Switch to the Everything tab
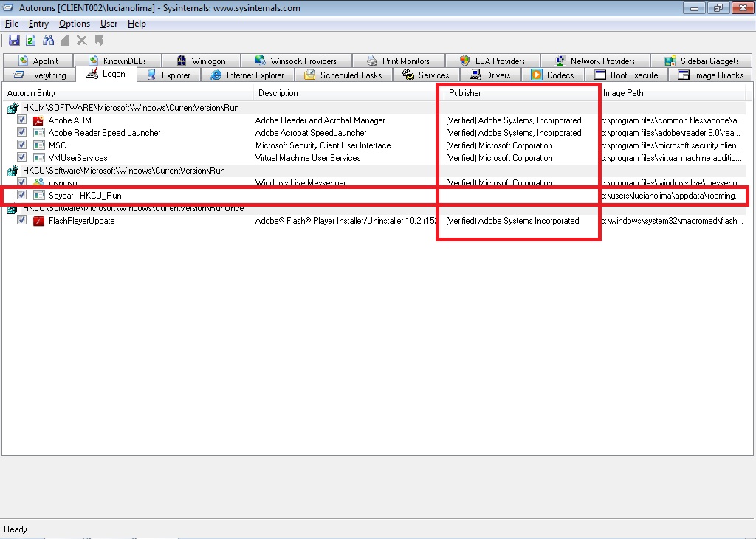The image size is (756, 539). (40, 75)
